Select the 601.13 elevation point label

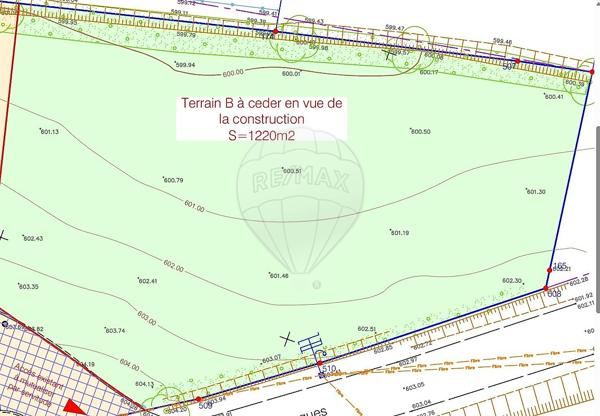pos(49,132)
